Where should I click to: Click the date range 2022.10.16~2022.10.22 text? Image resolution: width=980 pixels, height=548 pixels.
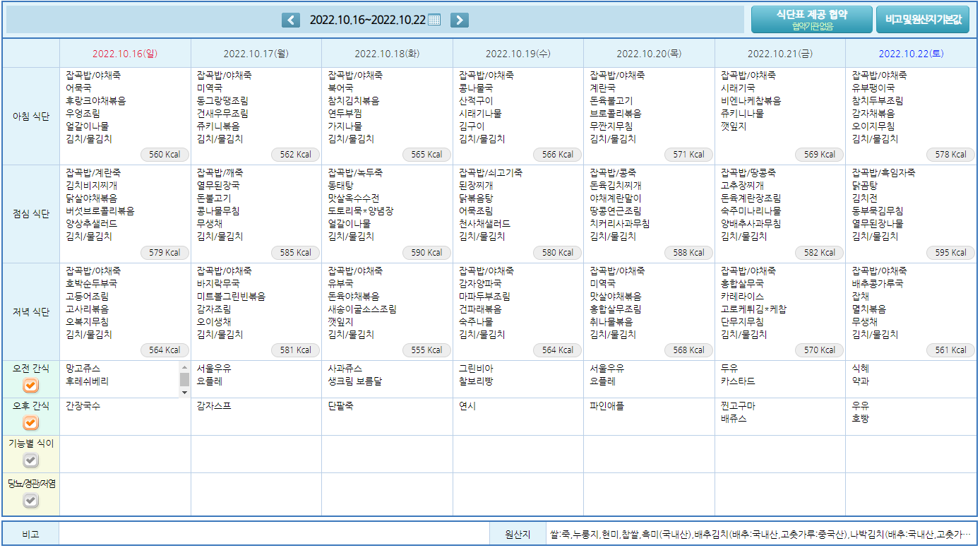tap(367, 20)
